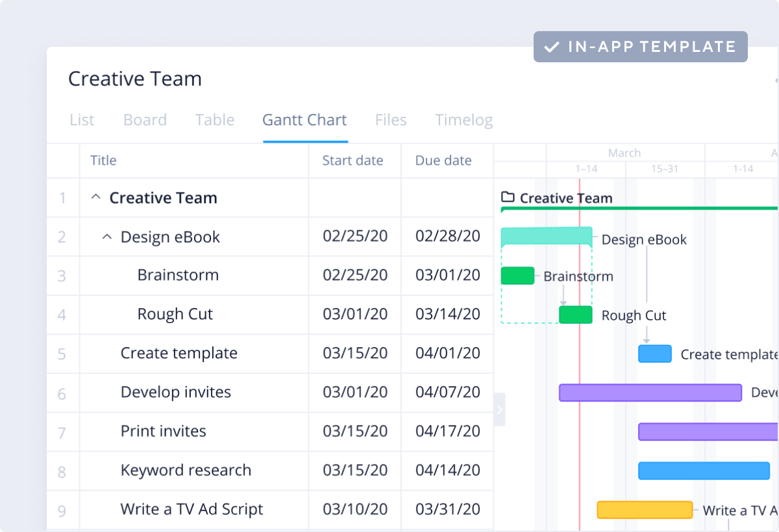
Task: Click the panel collapse arrow on table divider
Action: (x=499, y=409)
